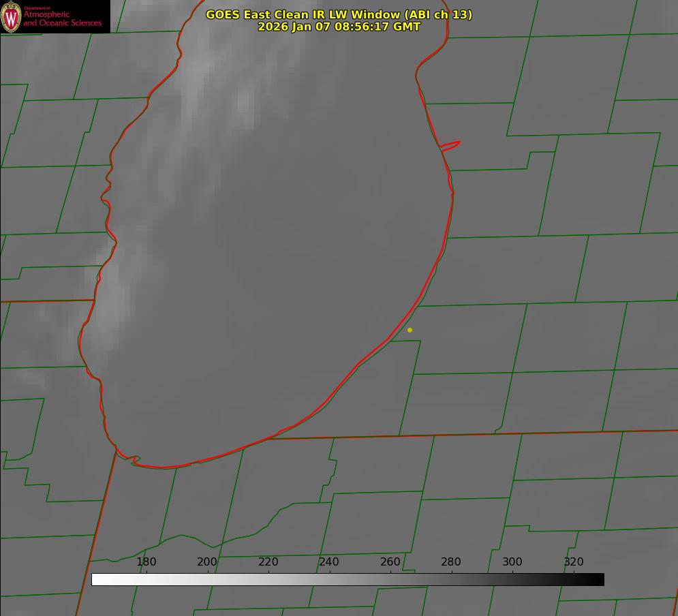
Task: Click the UW crest logo
Action: [12, 16]
